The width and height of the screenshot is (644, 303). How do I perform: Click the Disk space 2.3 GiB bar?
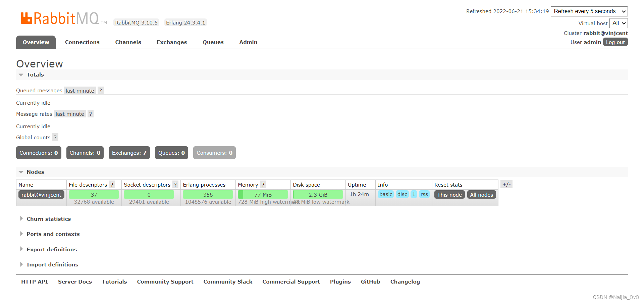tap(318, 195)
